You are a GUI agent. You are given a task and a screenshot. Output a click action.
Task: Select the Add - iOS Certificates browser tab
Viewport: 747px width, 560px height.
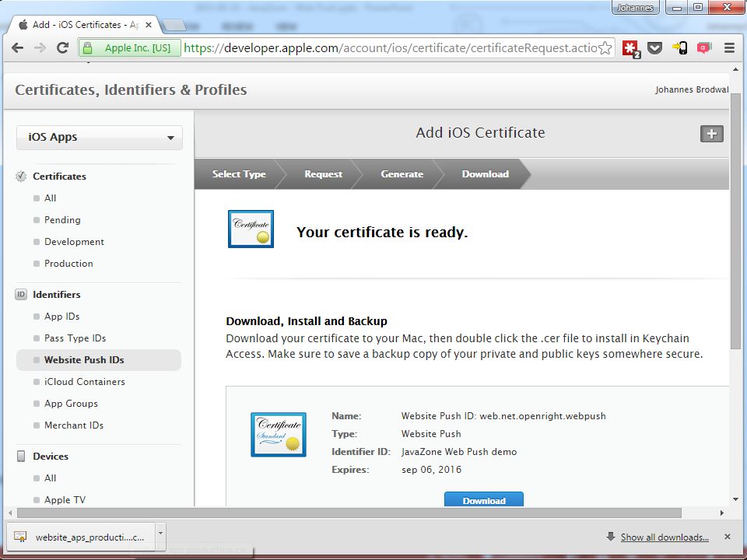85,25
